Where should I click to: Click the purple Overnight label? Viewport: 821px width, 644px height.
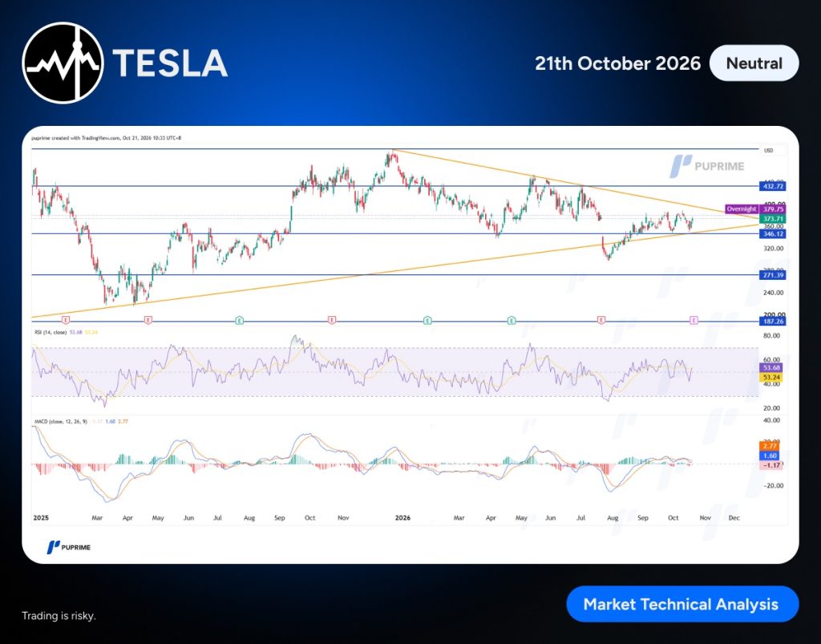(742, 209)
